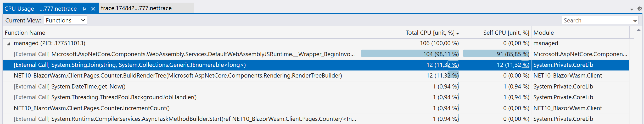Open the Search options dropdown arrow

click(635, 21)
